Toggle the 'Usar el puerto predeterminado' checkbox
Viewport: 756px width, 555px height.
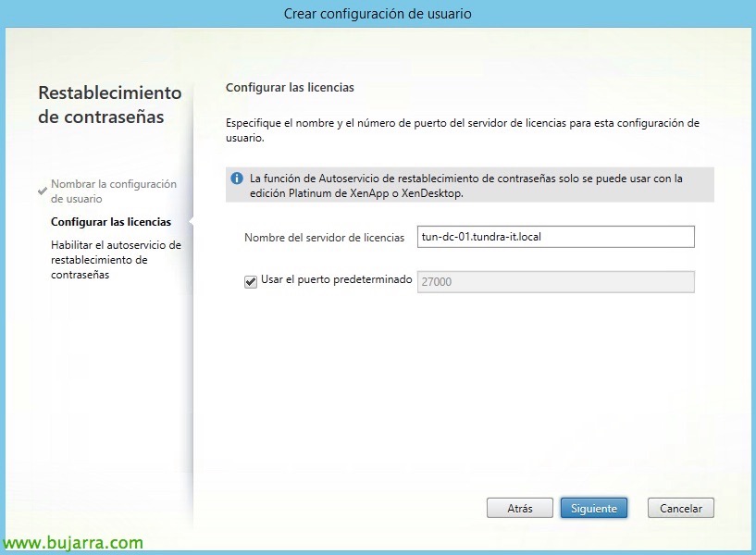point(251,282)
